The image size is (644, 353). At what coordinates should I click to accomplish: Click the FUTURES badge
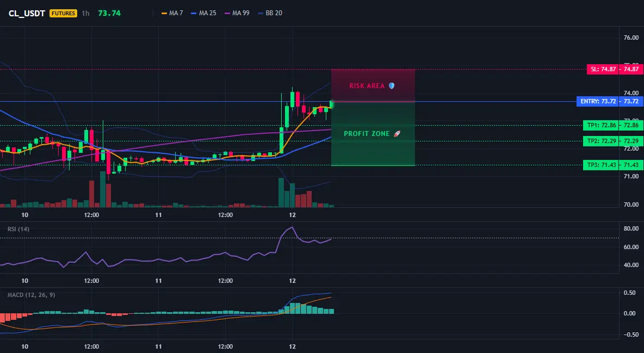pyautogui.click(x=63, y=13)
